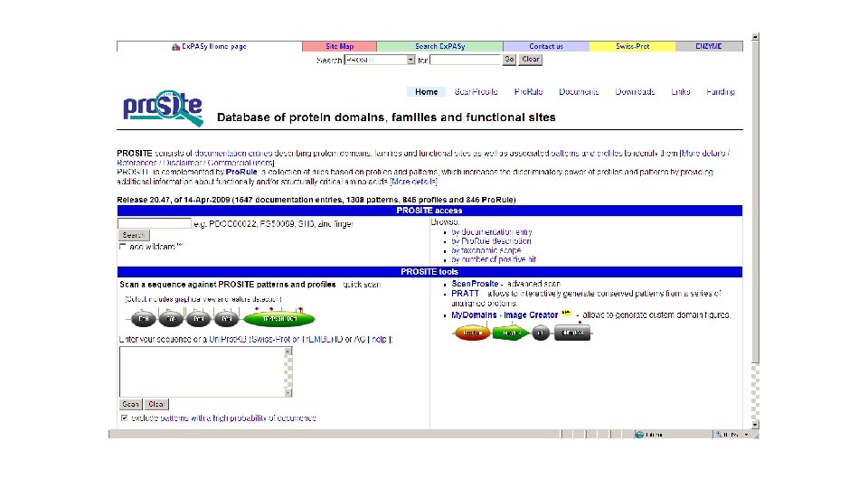Open the Contact us link
Image resolution: width=868 pixels, height=488 pixels.
point(546,46)
